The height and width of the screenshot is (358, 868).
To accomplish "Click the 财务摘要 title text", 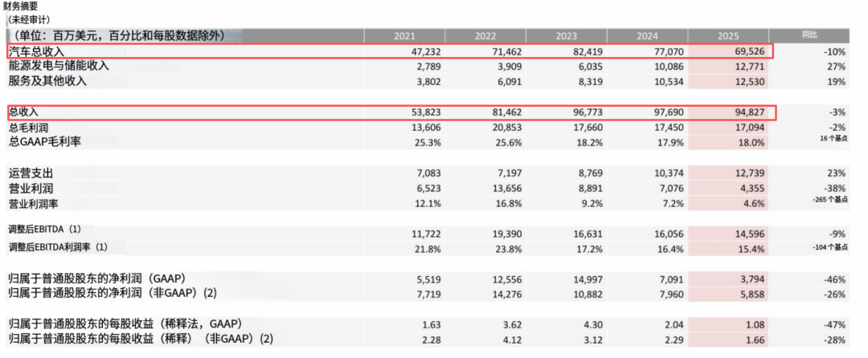I will pyautogui.click(x=20, y=6).
